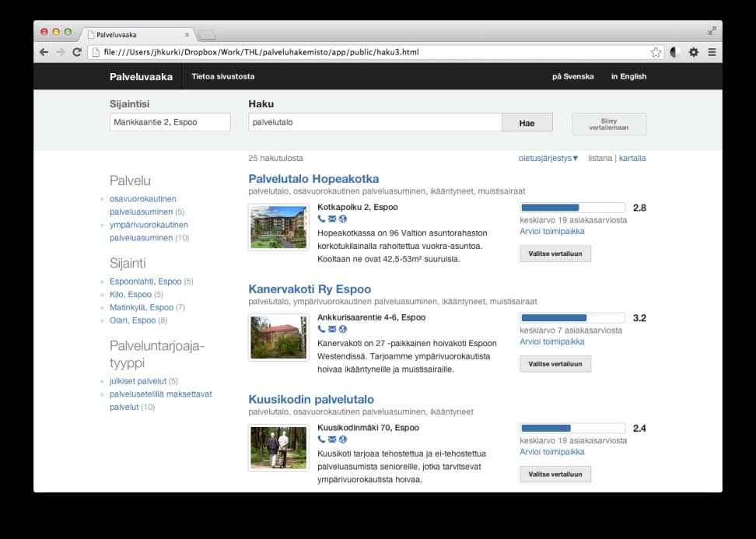
Task: Filter by julkiset palvelut
Action: click(138, 381)
